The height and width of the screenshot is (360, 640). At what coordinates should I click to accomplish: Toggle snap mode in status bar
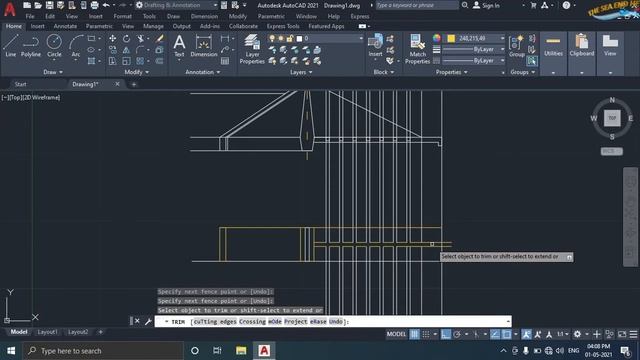tap(426, 334)
